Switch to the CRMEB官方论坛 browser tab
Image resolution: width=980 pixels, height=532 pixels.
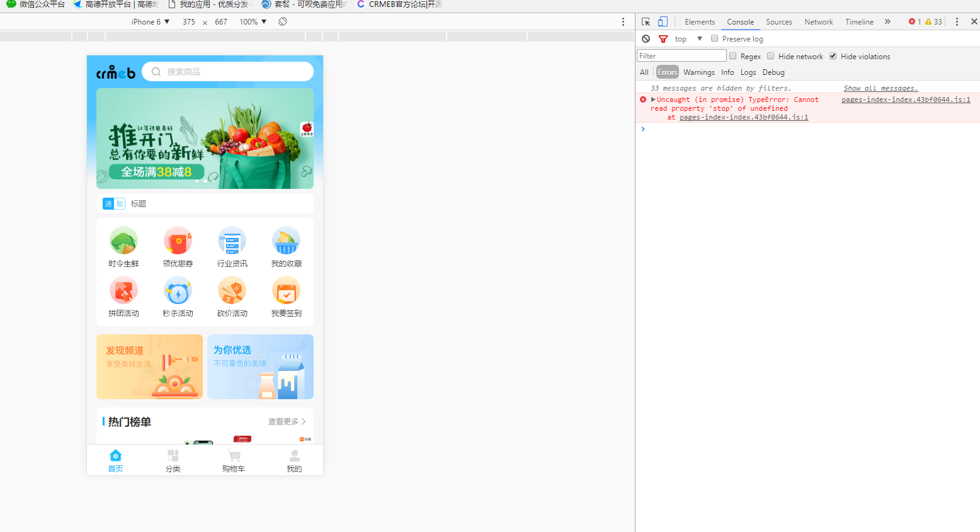(399, 4)
